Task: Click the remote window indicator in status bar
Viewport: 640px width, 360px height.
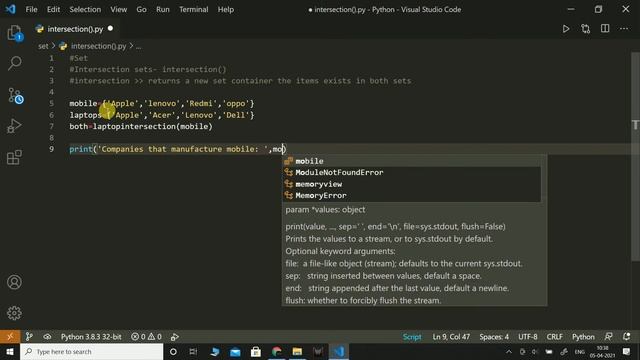Action: (x=10, y=337)
